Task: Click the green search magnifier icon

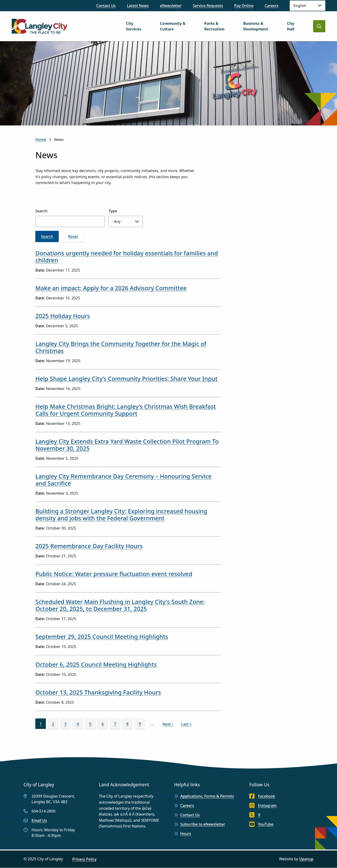Action: pyautogui.click(x=319, y=26)
